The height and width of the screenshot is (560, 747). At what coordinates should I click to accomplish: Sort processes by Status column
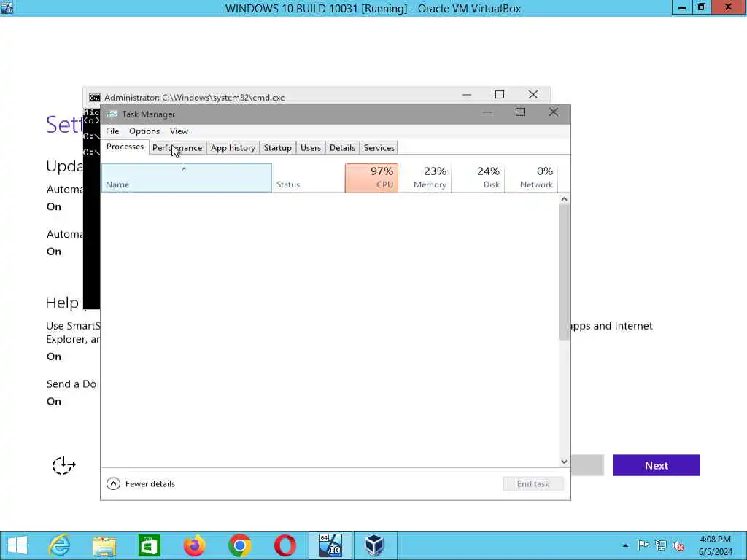(x=309, y=178)
